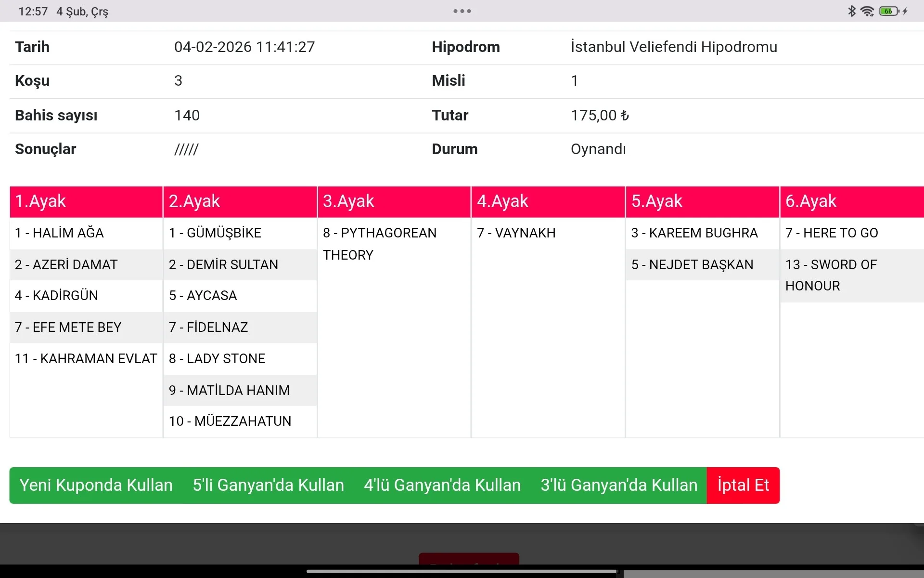Image resolution: width=924 pixels, height=578 pixels.
Task: Tap the dark red button at bottom
Action: click(x=469, y=559)
